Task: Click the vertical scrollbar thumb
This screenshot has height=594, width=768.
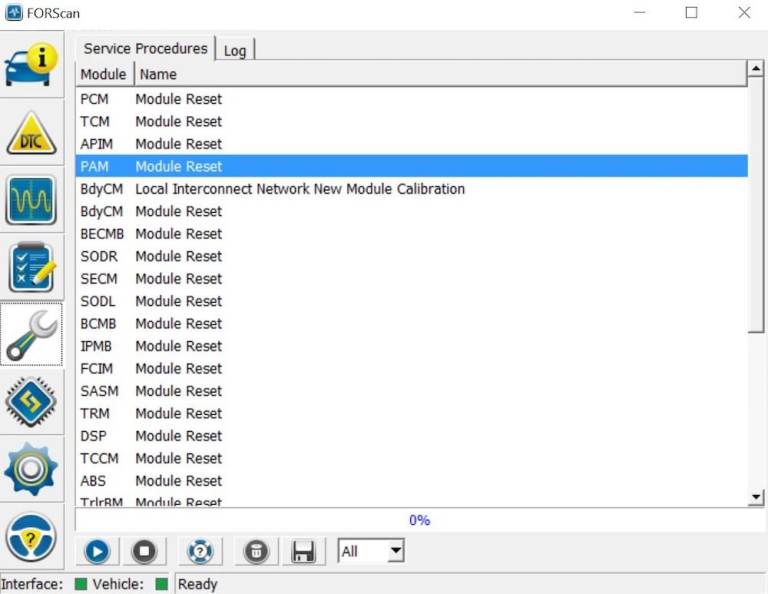Action: 756,204
